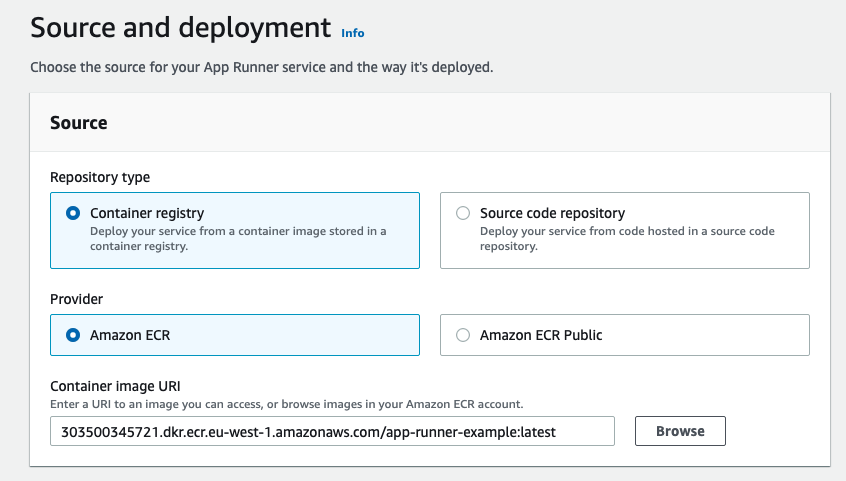
Task: Click the helper text under Container image URI
Action: 286,404
